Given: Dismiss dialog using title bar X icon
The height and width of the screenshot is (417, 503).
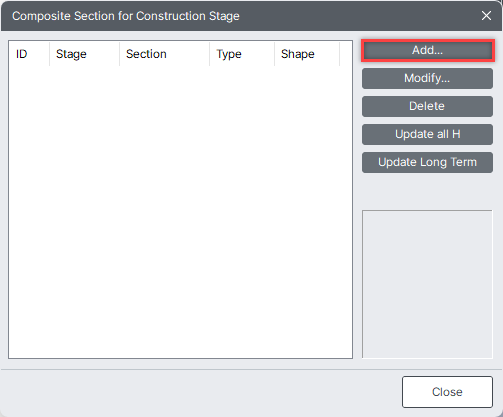Looking at the screenshot, I should tap(486, 15).
